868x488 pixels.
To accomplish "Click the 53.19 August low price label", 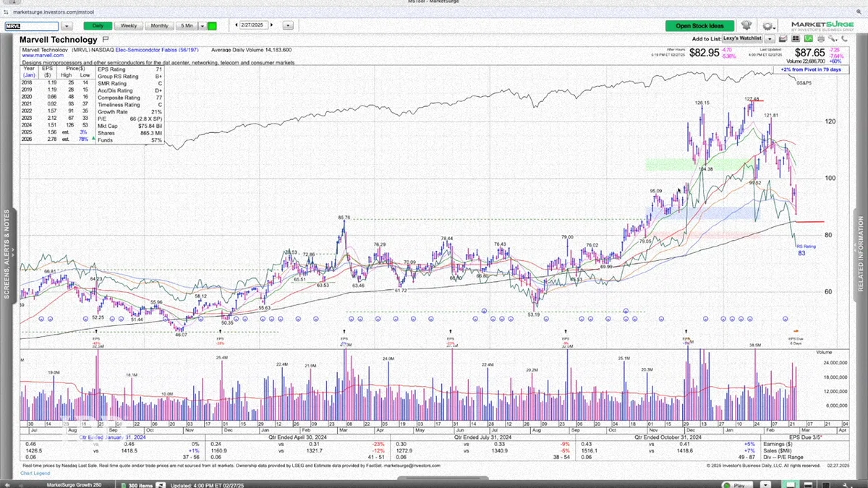I will [x=534, y=314].
